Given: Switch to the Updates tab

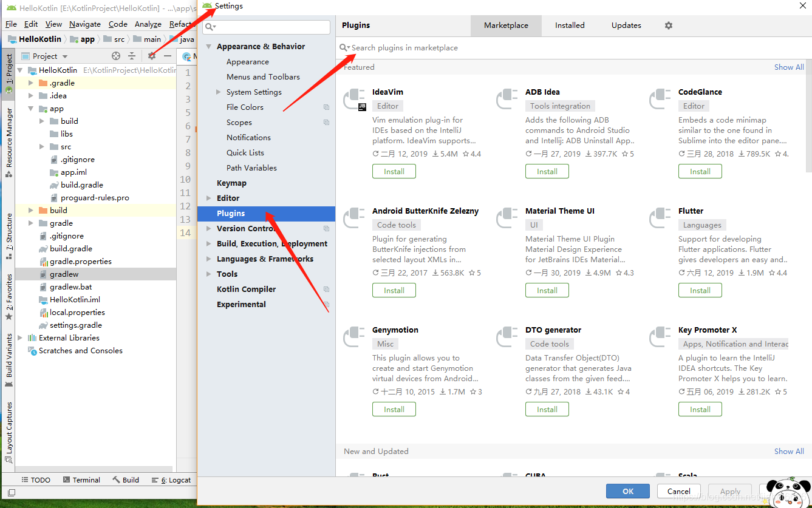Looking at the screenshot, I should click(x=626, y=25).
